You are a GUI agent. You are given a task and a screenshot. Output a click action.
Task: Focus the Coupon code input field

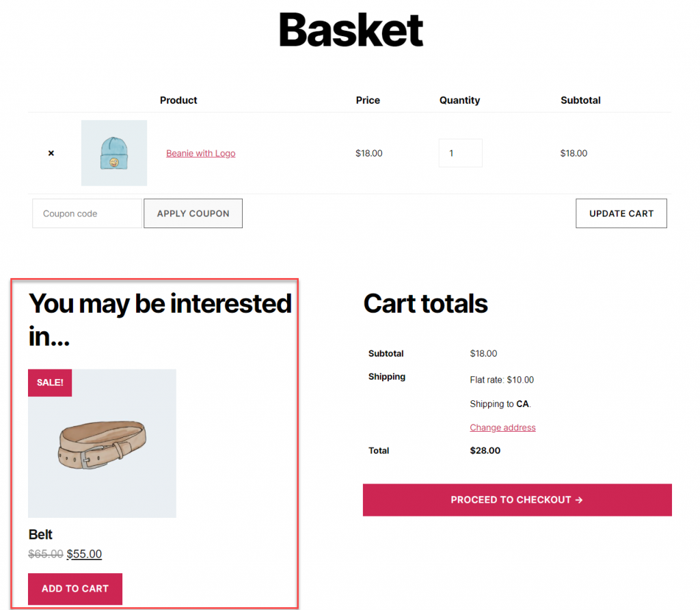(x=87, y=213)
